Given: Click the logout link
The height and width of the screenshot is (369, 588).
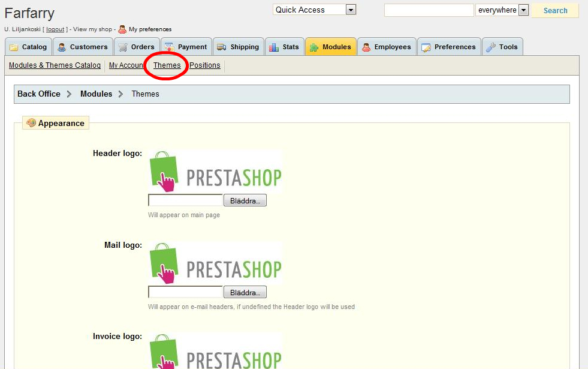Looking at the screenshot, I should coord(55,29).
